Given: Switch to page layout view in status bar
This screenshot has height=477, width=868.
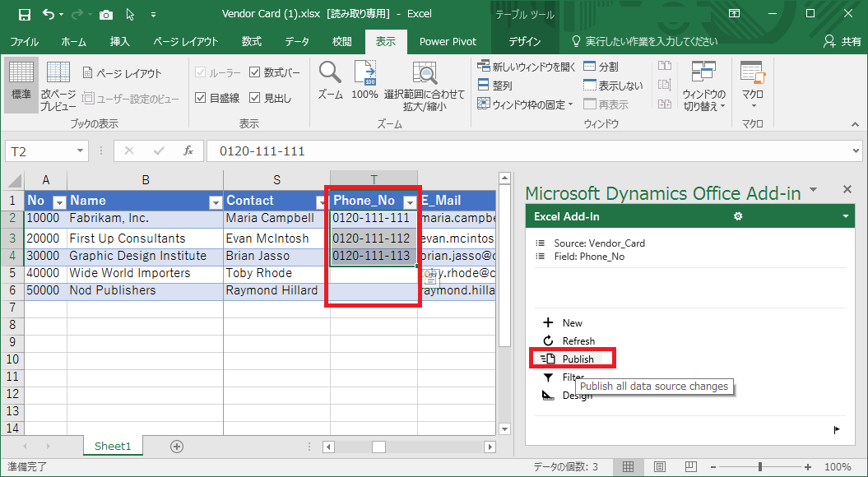Looking at the screenshot, I should click(x=659, y=467).
